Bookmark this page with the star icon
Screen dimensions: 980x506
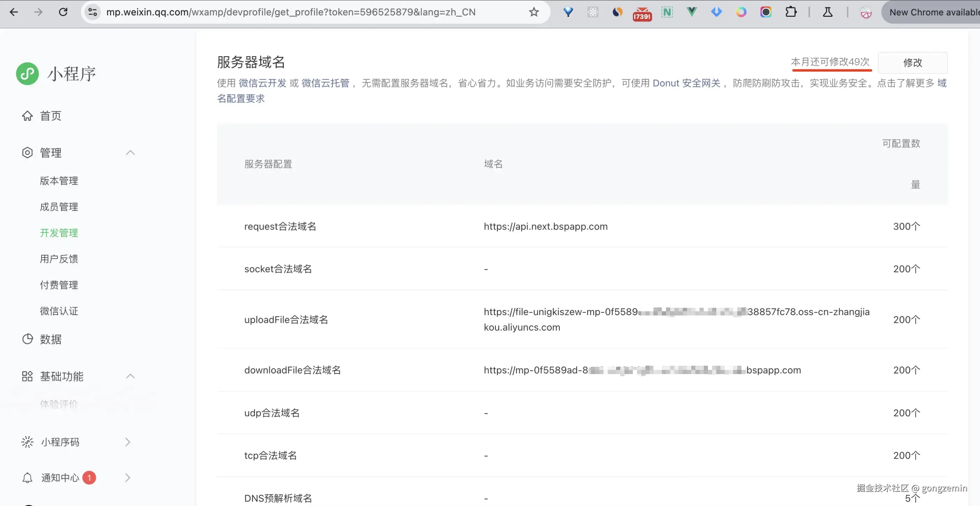[534, 12]
